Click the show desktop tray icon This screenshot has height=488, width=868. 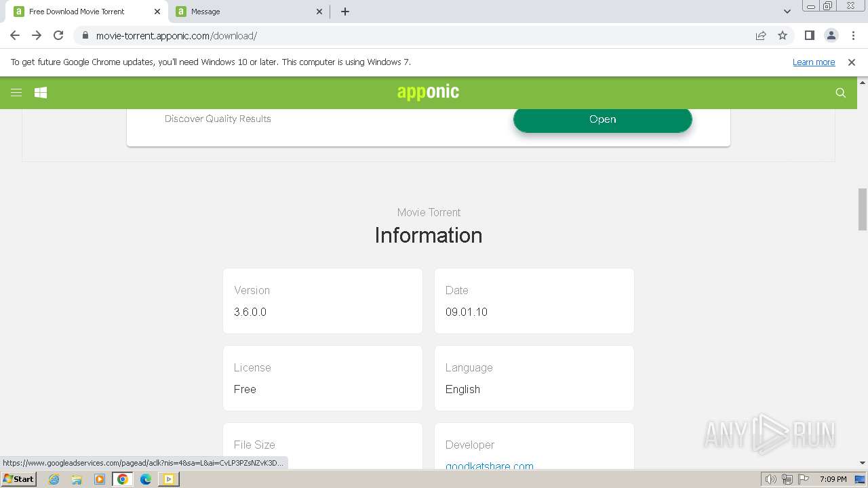pos(860,479)
